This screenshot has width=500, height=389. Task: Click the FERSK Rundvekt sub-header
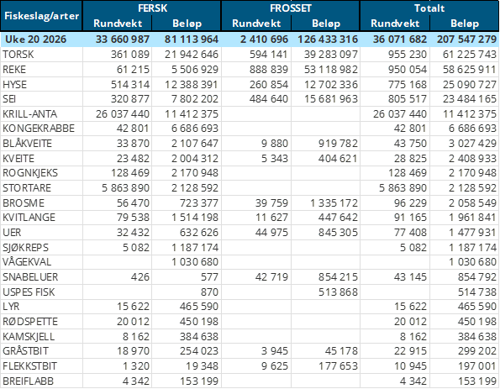pyautogui.click(x=118, y=23)
